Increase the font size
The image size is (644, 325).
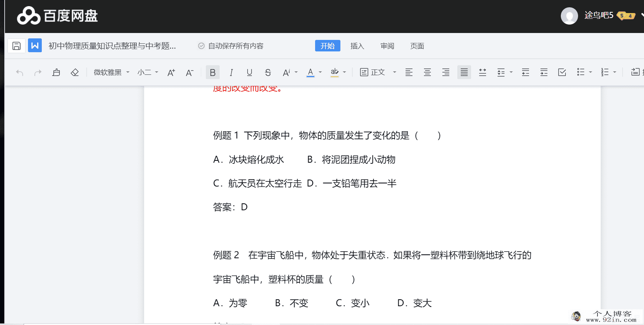click(x=171, y=72)
